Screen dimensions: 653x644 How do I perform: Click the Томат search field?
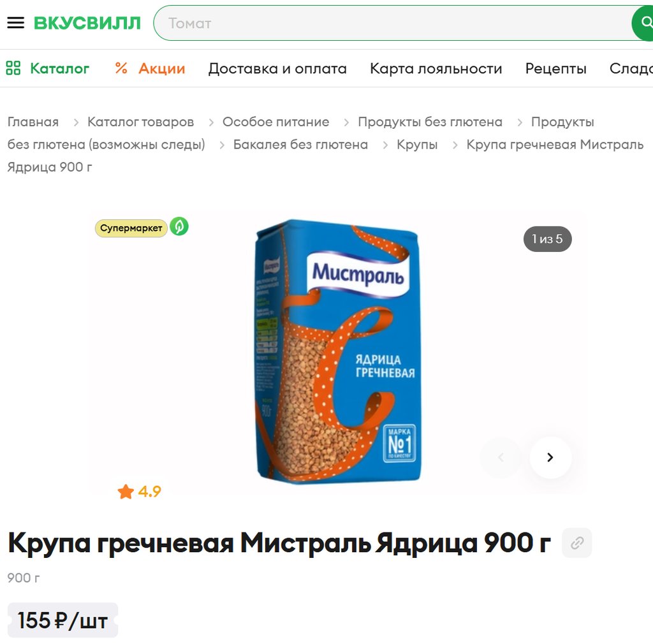coord(393,23)
